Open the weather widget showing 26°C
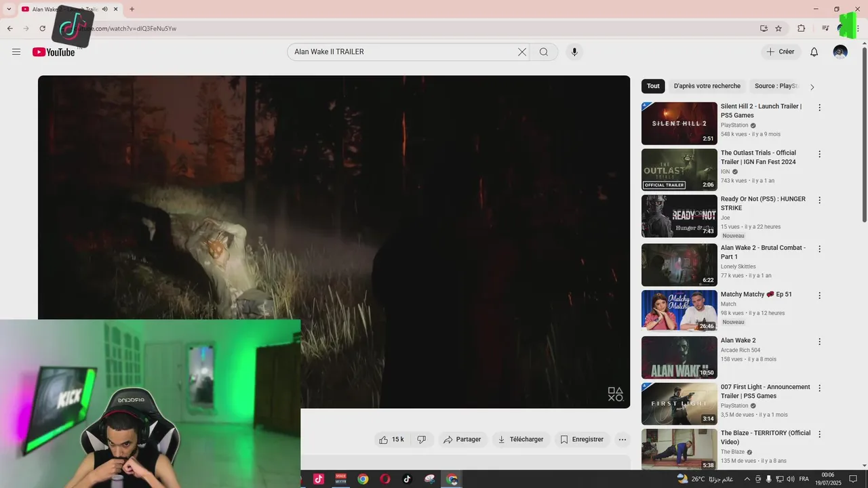Image resolution: width=868 pixels, height=488 pixels. click(705, 479)
